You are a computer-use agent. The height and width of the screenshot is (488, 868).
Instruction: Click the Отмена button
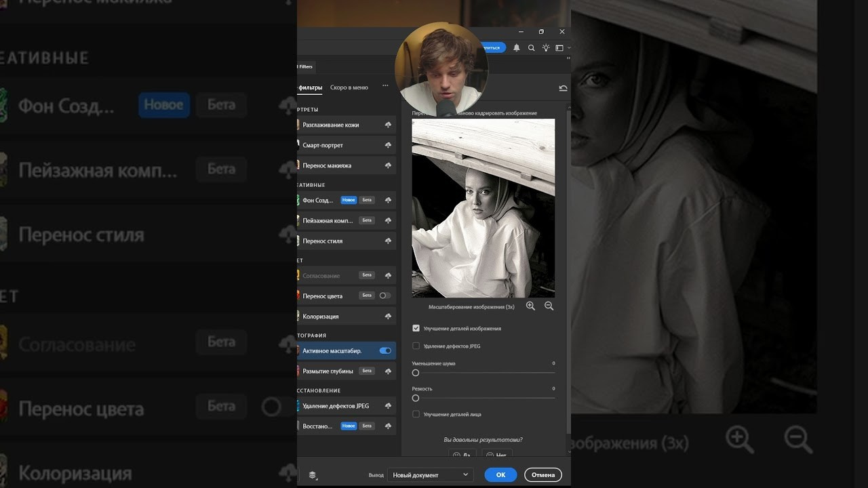542,475
